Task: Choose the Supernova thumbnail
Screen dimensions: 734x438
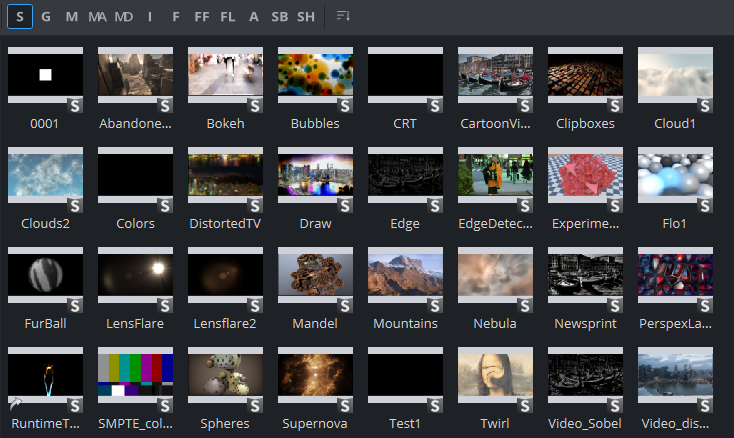Action: tap(315, 376)
